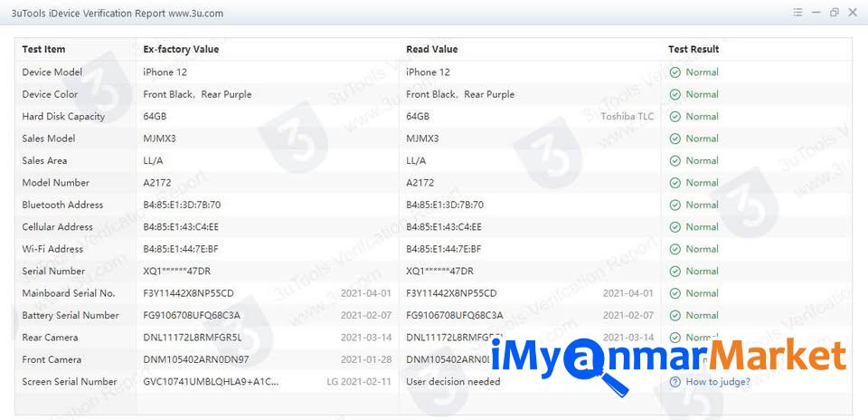Viewport: 868px width, 420px height.
Task: Click the check icon in Cellular Address row
Action: click(x=675, y=227)
